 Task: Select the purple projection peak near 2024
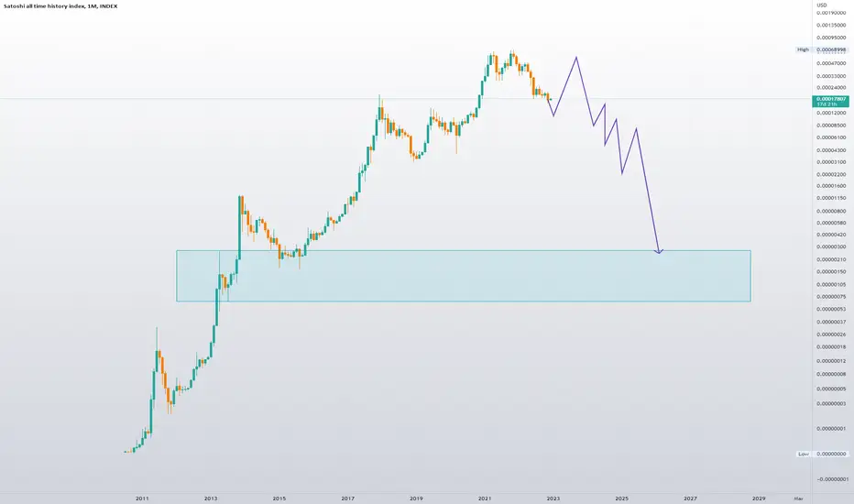click(x=576, y=58)
